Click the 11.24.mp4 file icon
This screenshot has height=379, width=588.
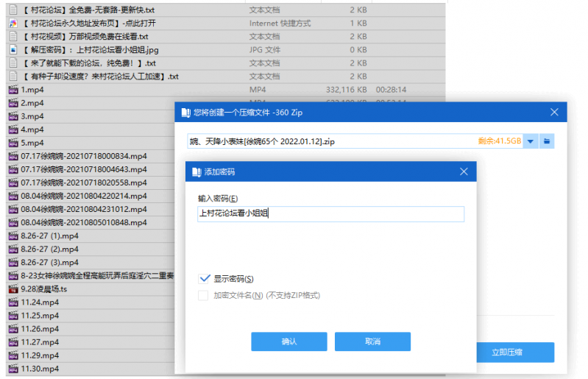(x=13, y=302)
